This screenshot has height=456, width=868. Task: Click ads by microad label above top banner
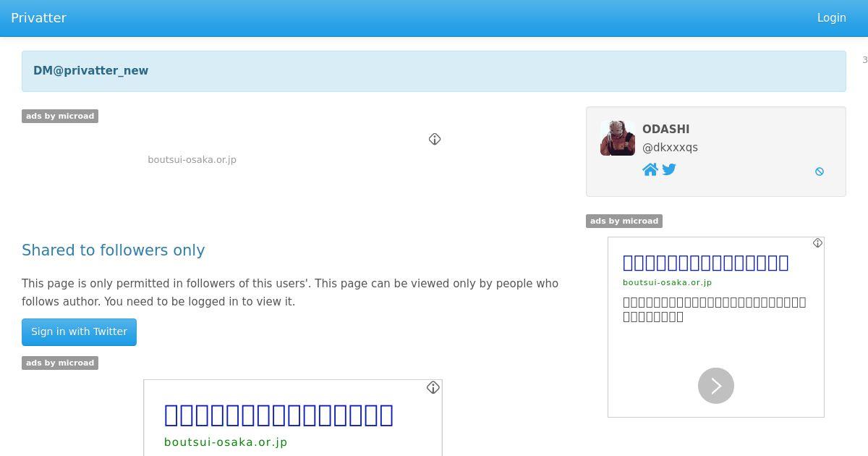tap(60, 116)
